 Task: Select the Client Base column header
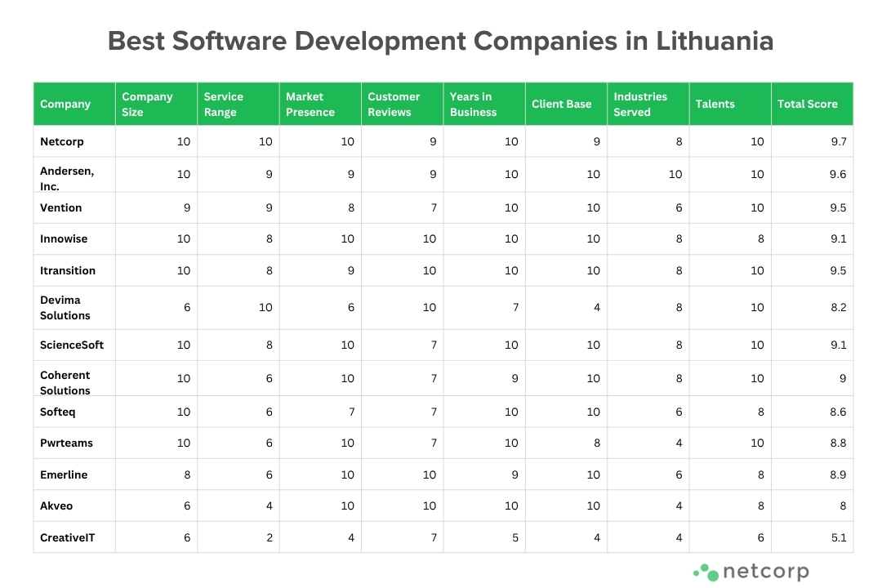(566, 104)
